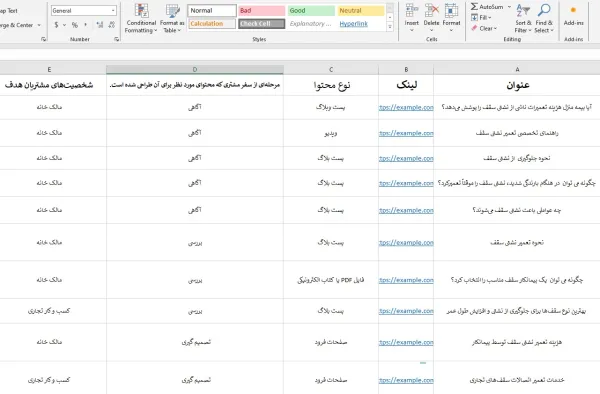Select column C header

click(331, 70)
